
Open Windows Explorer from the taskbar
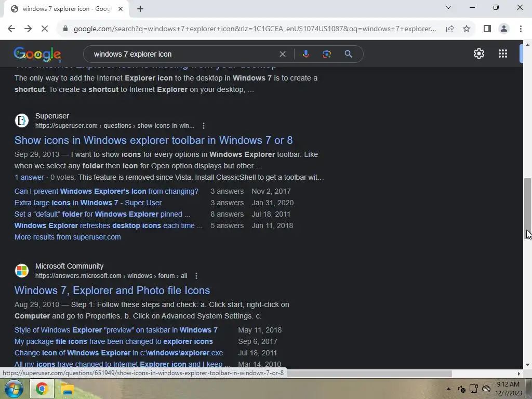point(68,389)
